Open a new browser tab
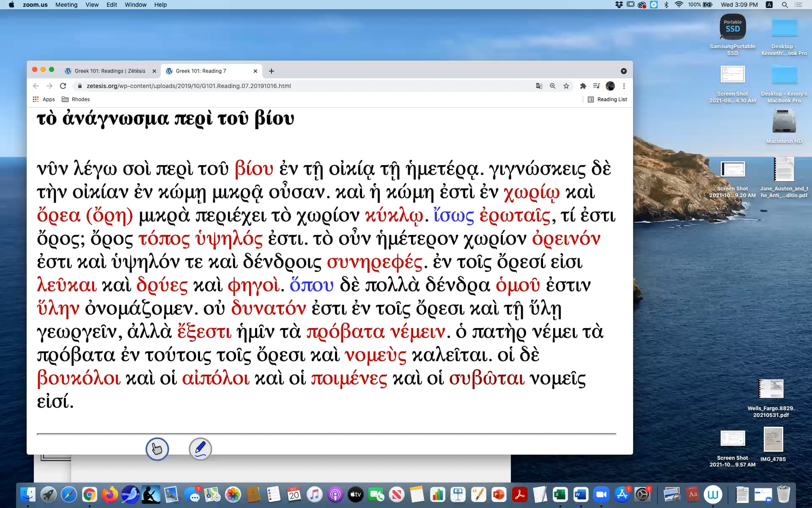Screen dimensions: 812x508 [x=271, y=71]
